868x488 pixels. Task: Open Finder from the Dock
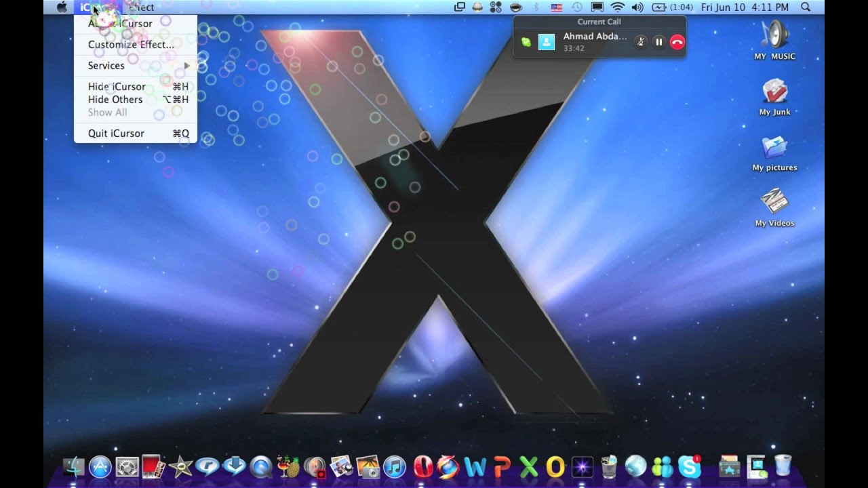click(73, 466)
